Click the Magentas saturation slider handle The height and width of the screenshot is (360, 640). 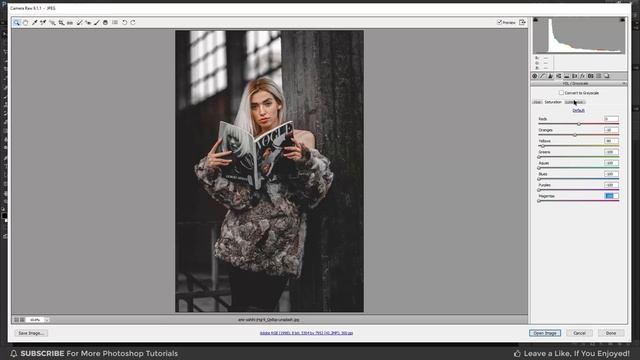coord(539,201)
